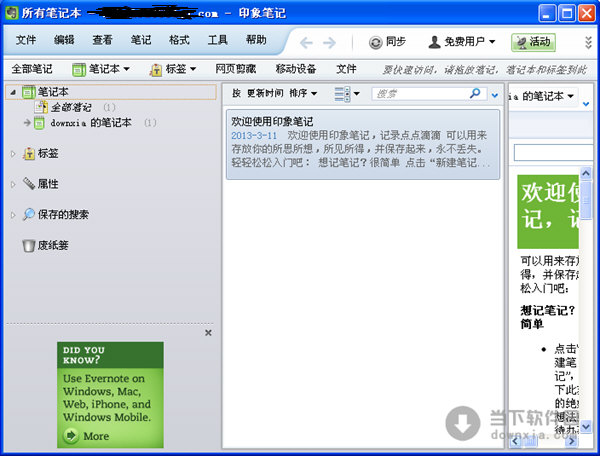The width and height of the screenshot is (600, 456).
Task: Expand the search options chevron
Action: coord(495,95)
